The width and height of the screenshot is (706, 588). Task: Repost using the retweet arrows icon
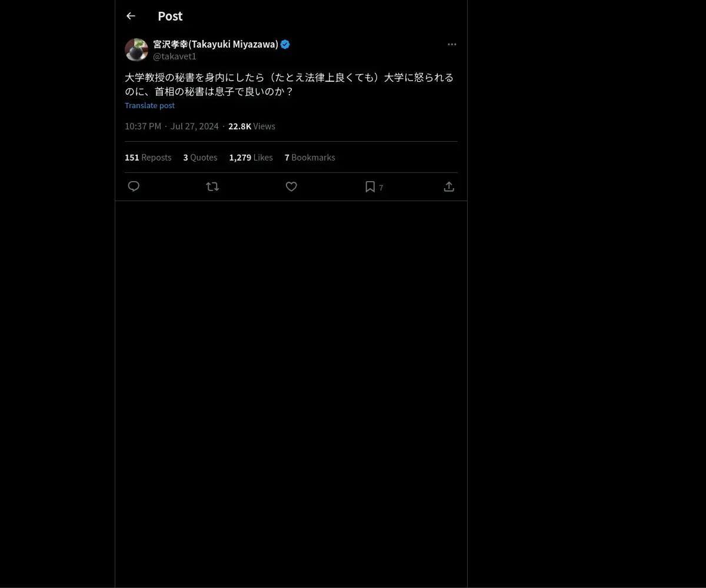click(x=212, y=186)
